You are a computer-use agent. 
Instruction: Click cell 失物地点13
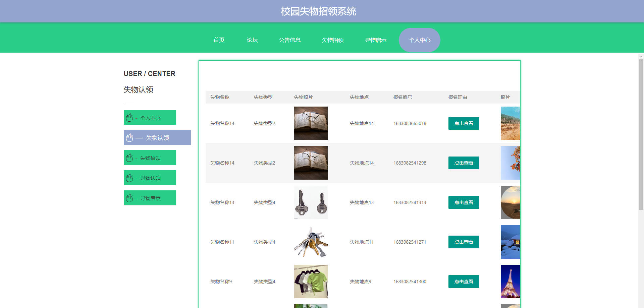[362, 202]
